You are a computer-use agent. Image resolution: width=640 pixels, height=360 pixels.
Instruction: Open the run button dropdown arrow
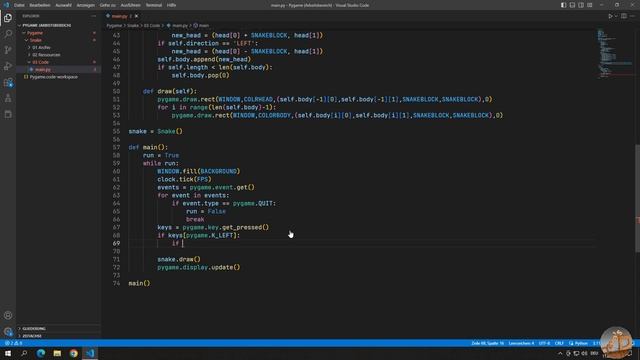point(616,16)
